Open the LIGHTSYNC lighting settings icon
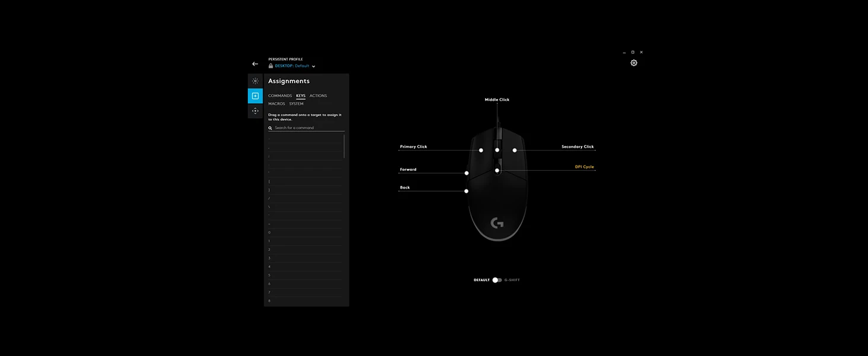The image size is (868, 356). coord(255,81)
